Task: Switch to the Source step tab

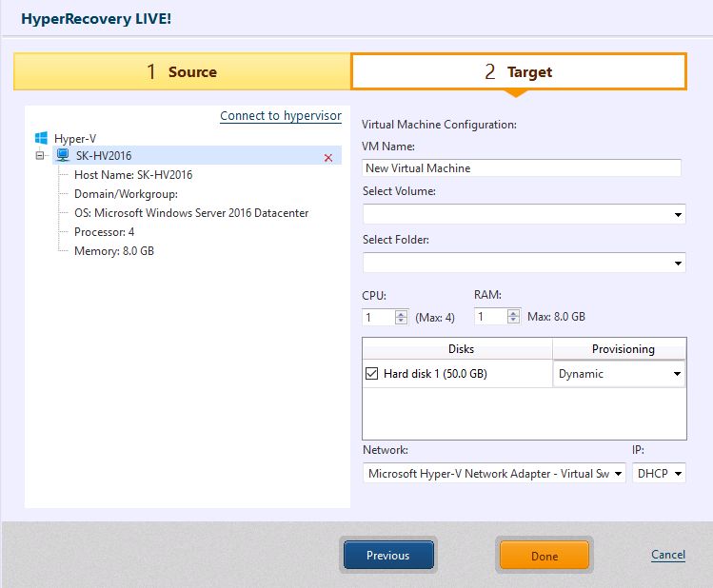Action: point(182,72)
